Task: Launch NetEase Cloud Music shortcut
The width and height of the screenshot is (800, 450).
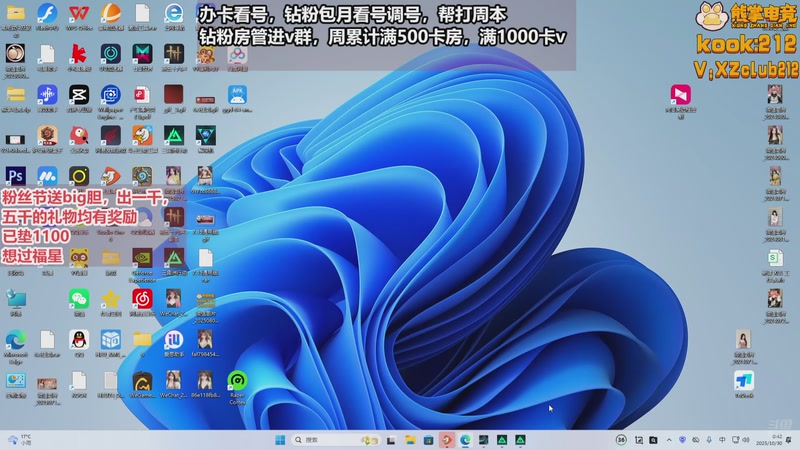Action: [142, 299]
